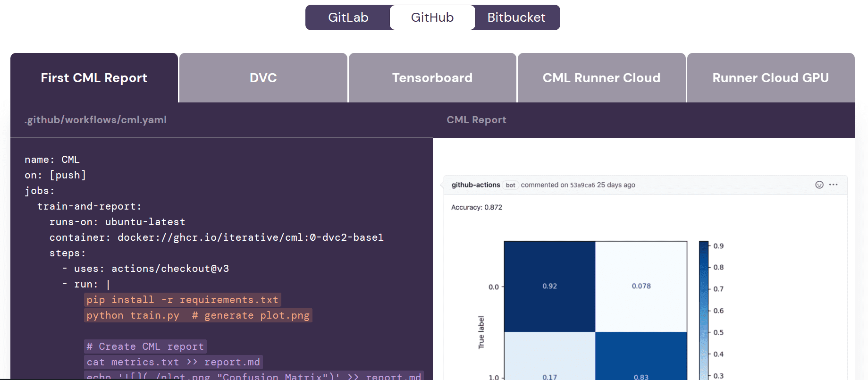The height and width of the screenshot is (380, 868).
Task: Click the .github/workflows/cml.yaml file heading
Action: [x=95, y=120]
